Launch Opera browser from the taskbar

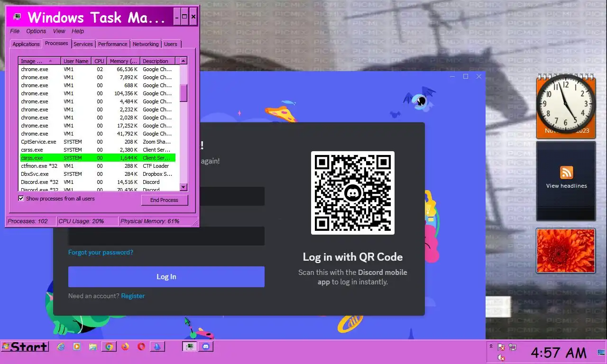[x=141, y=347]
